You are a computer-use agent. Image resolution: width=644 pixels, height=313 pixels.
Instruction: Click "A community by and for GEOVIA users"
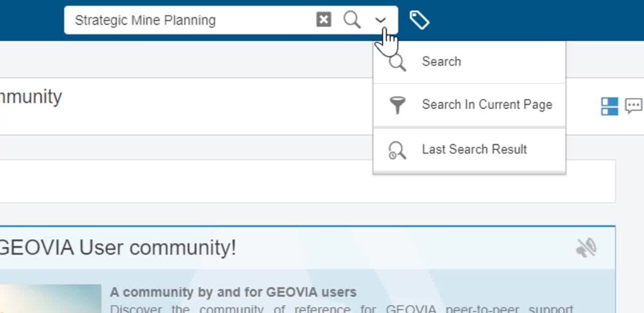(233, 292)
